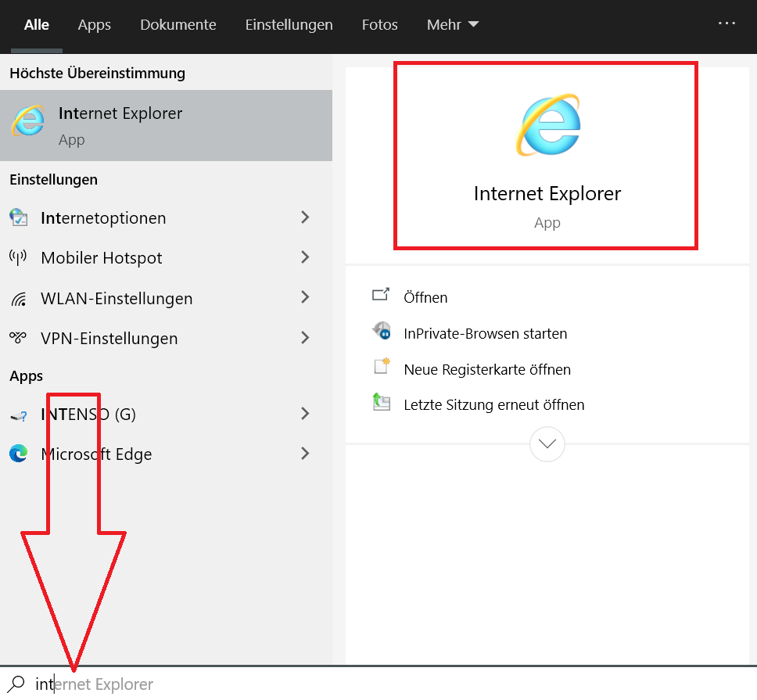
Task: Select the Internet Explorer App result text
Action: 120,125
